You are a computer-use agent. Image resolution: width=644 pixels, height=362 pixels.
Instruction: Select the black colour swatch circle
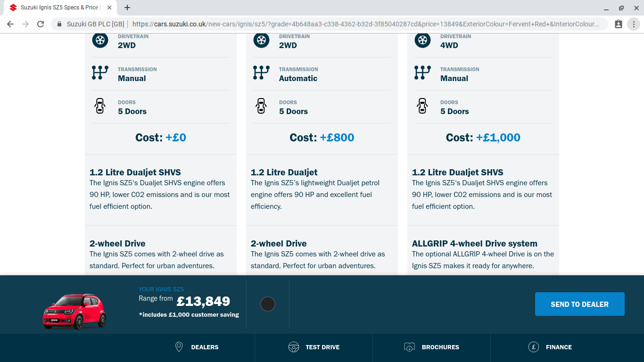coord(268,304)
